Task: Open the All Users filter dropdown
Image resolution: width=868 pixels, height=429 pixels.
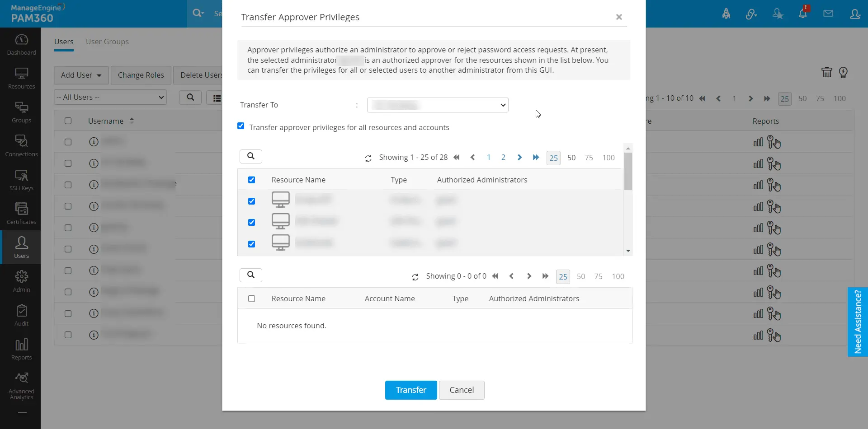Action: click(x=110, y=97)
